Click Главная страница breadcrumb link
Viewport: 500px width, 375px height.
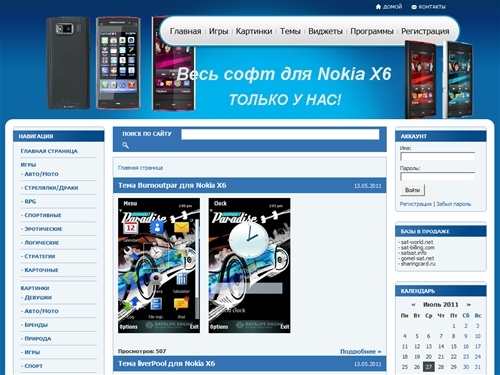point(140,168)
